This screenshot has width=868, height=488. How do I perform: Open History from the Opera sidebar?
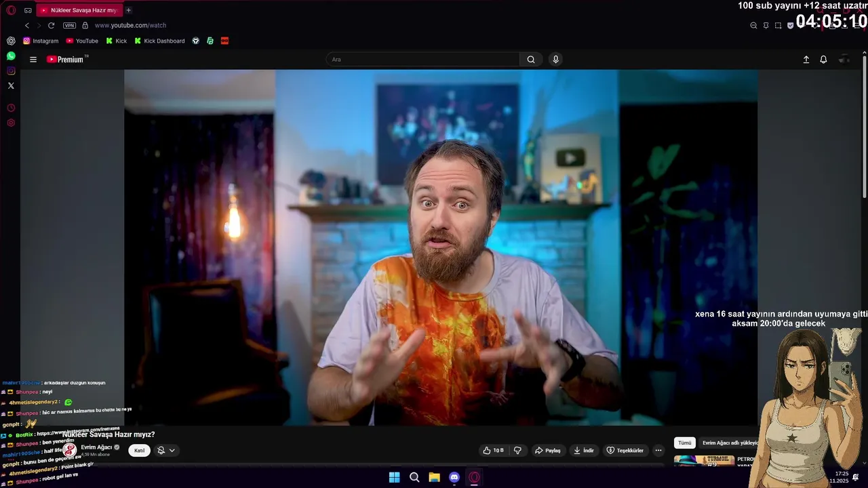click(x=11, y=108)
